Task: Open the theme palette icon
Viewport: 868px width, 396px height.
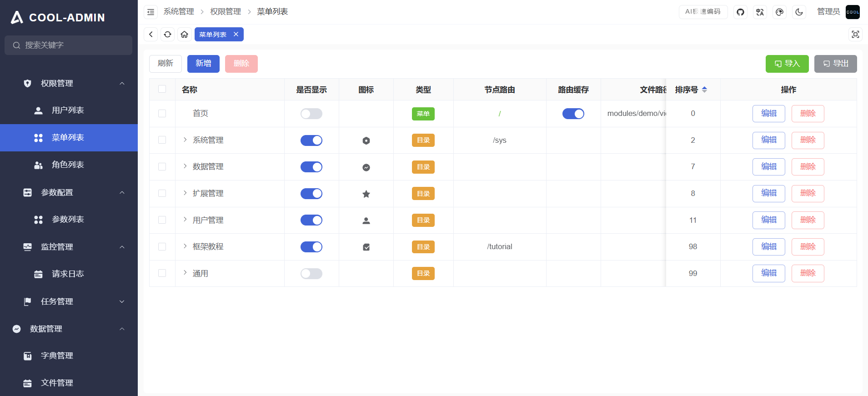Action: pos(779,12)
